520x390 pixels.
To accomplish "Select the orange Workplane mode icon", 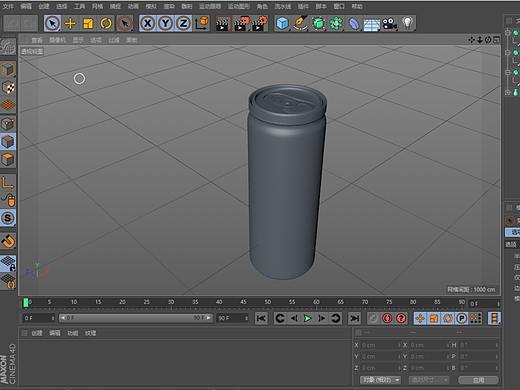I will click(x=8, y=106).
